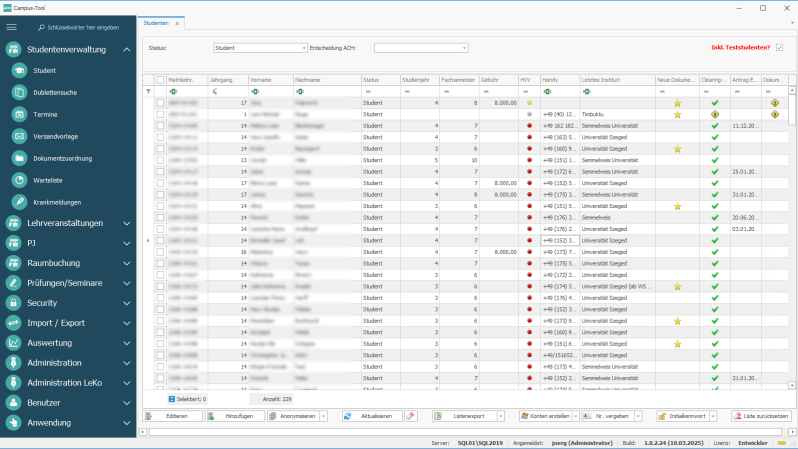Click the filter funnel icon in grid
798x449 pixels.
pyautogui.click(x=148, y=92)
